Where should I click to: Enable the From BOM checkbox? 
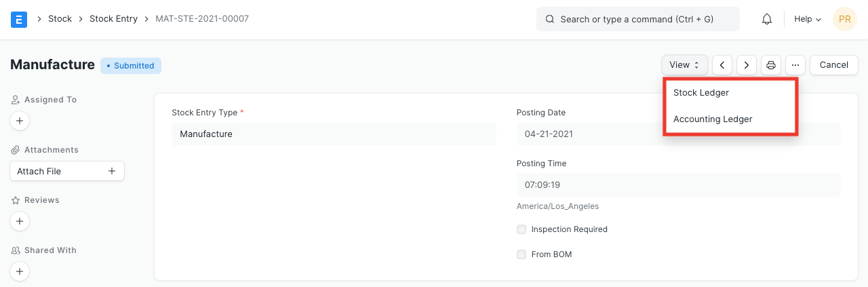[521, 254]
